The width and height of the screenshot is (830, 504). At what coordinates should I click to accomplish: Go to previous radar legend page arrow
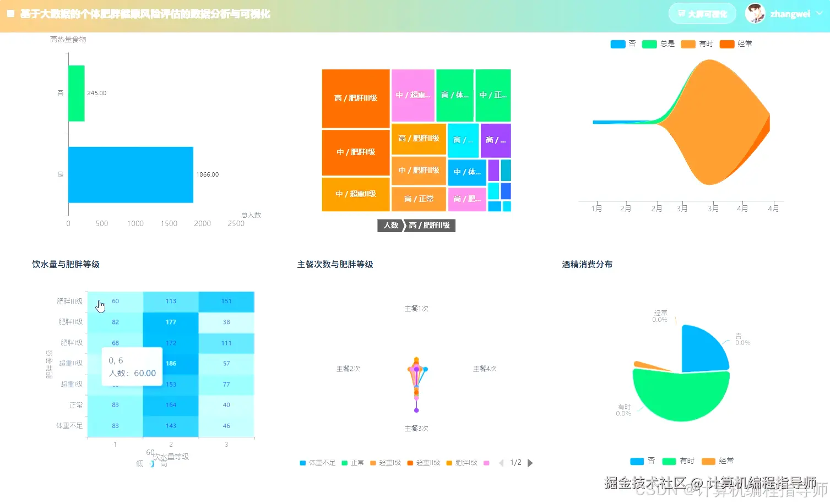tap(501, 463)
